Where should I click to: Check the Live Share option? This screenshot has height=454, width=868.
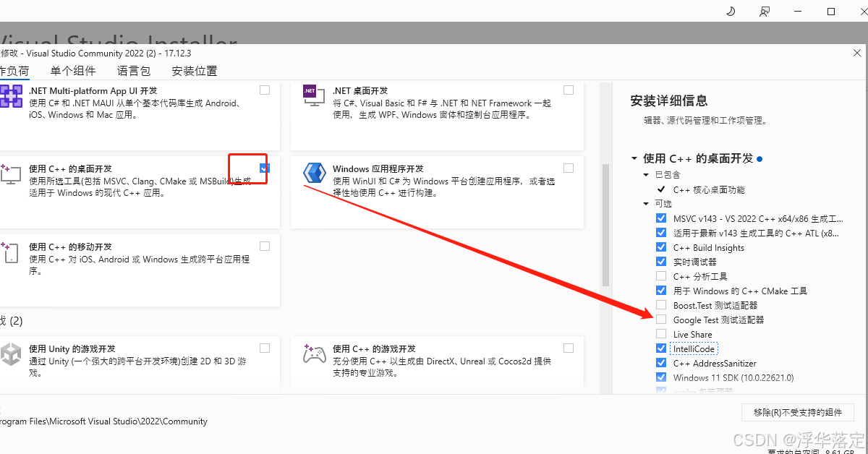point(661,334)
